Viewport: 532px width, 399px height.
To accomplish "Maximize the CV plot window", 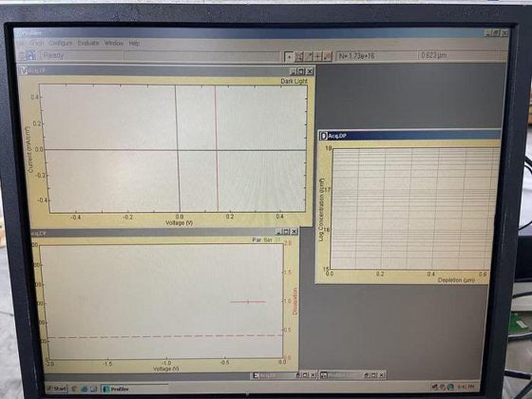I will coord(286,232).
